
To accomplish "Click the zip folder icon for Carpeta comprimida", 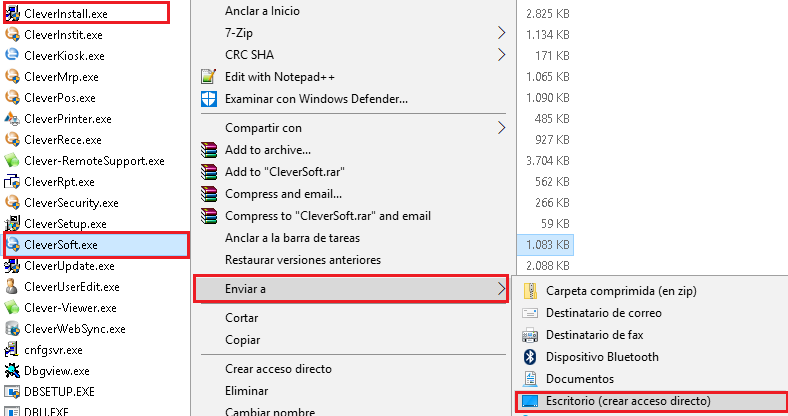I will click(530, 291).
